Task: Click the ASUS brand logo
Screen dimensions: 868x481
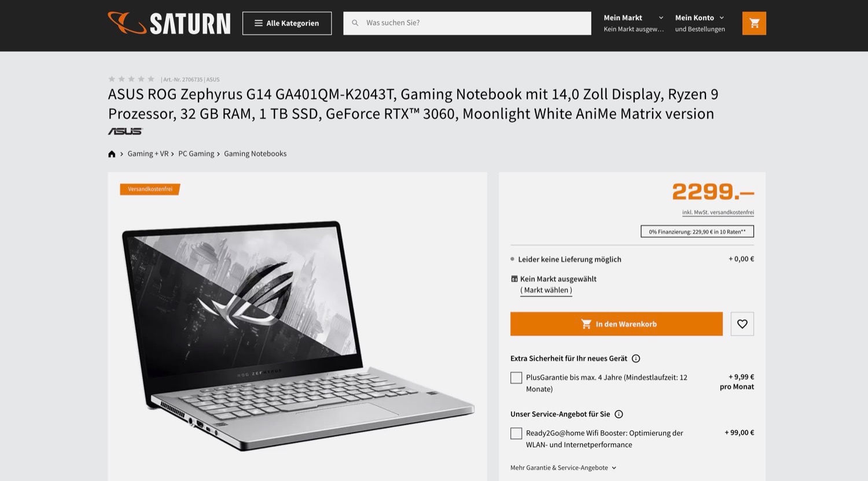Action: tap(125, 131)
